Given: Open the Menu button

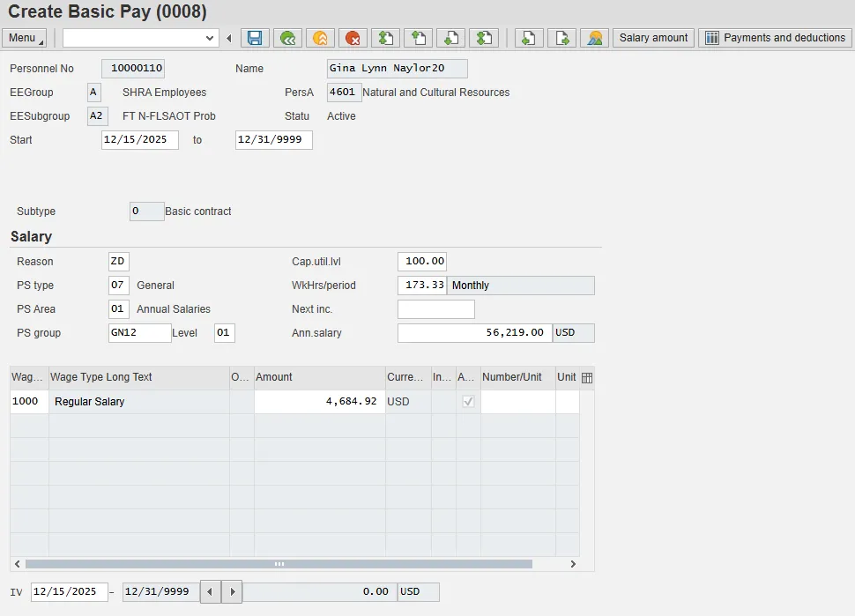Looking at the screenshot, I should [x=25, y=38].
